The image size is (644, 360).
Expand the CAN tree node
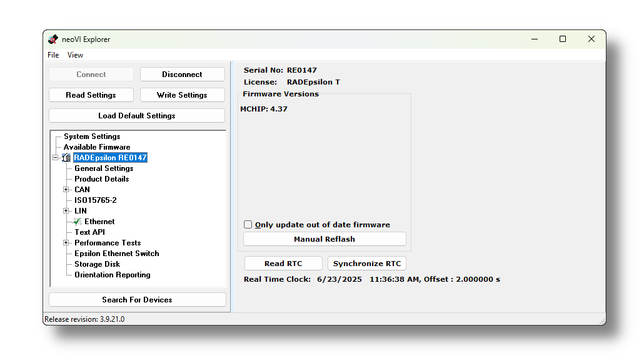point(66,190)
